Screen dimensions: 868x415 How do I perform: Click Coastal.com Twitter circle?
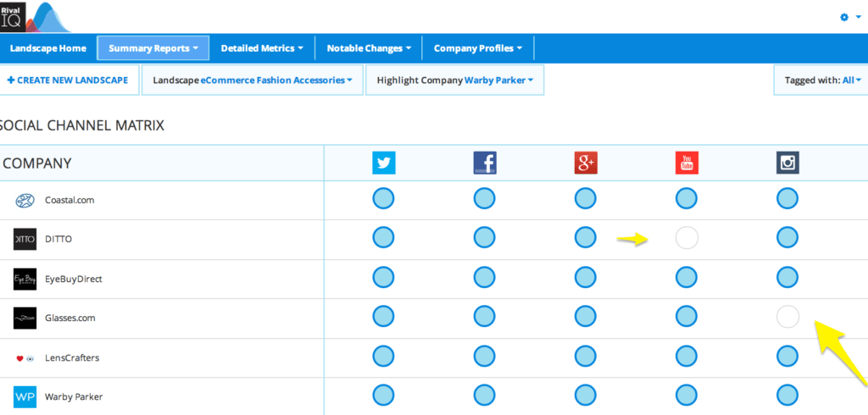(384, 198)
